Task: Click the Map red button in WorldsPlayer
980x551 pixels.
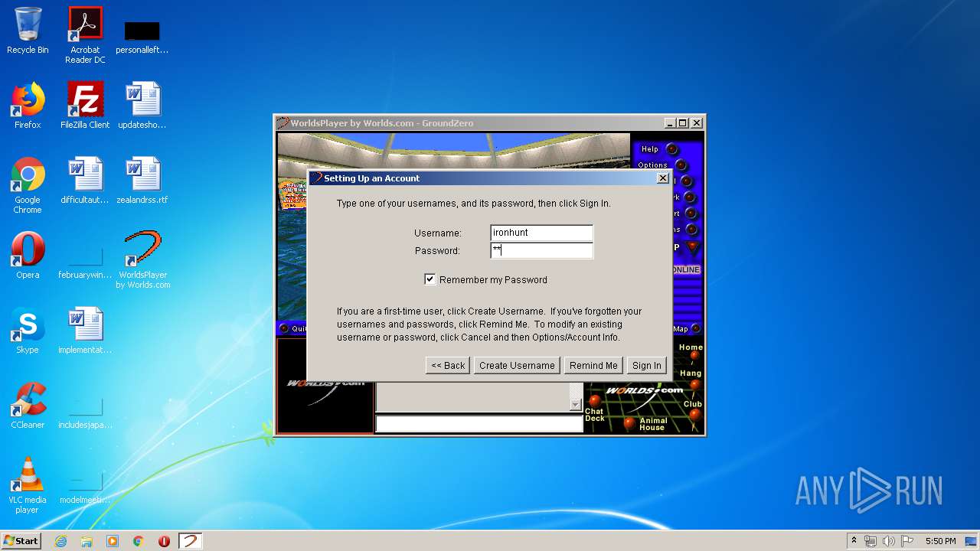Action: pyautogui.click(x=695, y=329)
